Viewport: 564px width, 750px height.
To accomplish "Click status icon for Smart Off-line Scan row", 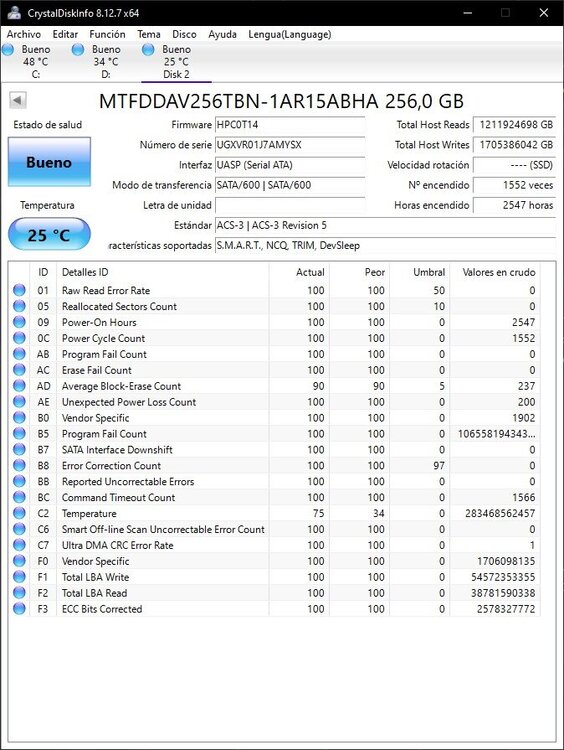I will coord(19,529).
